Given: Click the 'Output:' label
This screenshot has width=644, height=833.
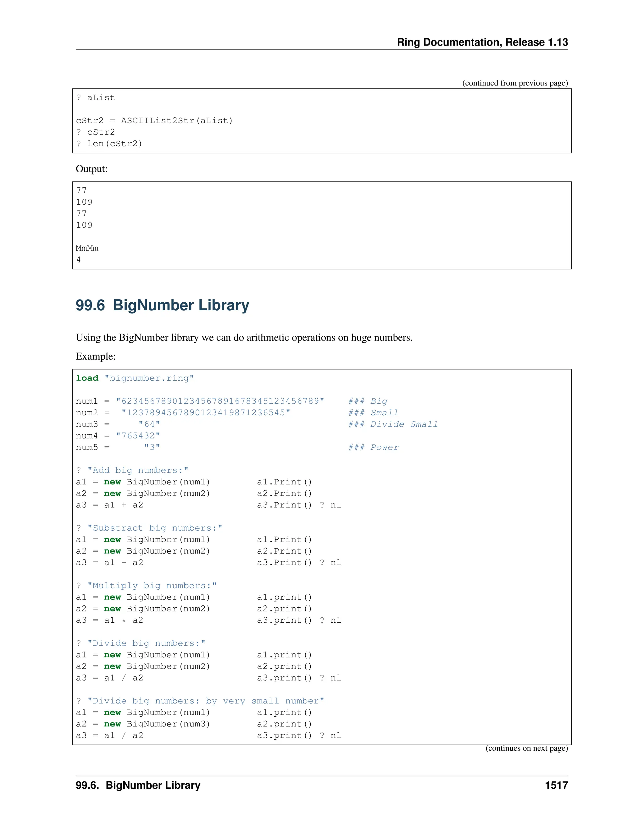Looking at the screenshot, I should [92, 169].
